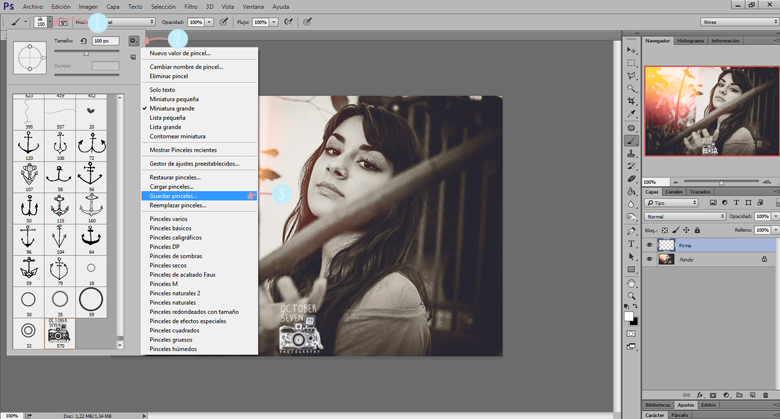The image size is (780, 419).
Task: Toggle airbrush mode in options bar
Action: 288,22
